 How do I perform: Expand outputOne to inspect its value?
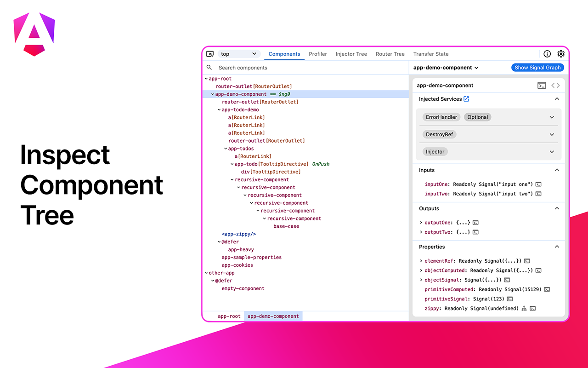pyautogui.click(x=421, y=222)
